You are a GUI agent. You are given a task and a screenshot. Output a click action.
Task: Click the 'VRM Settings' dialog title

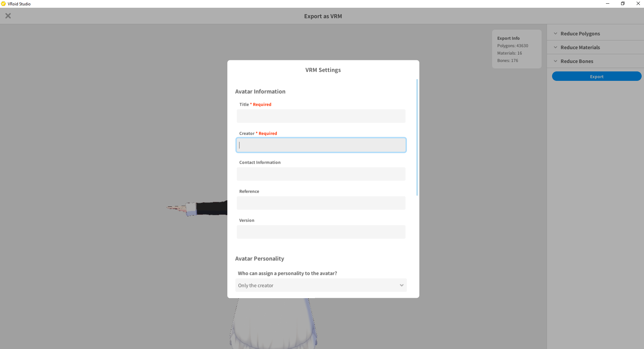(x=323, y=70)
